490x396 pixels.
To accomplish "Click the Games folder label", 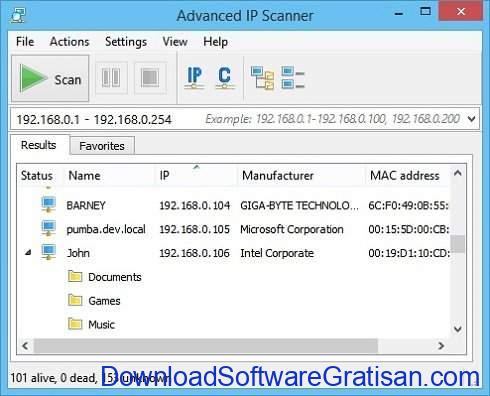I will [104, 301].
